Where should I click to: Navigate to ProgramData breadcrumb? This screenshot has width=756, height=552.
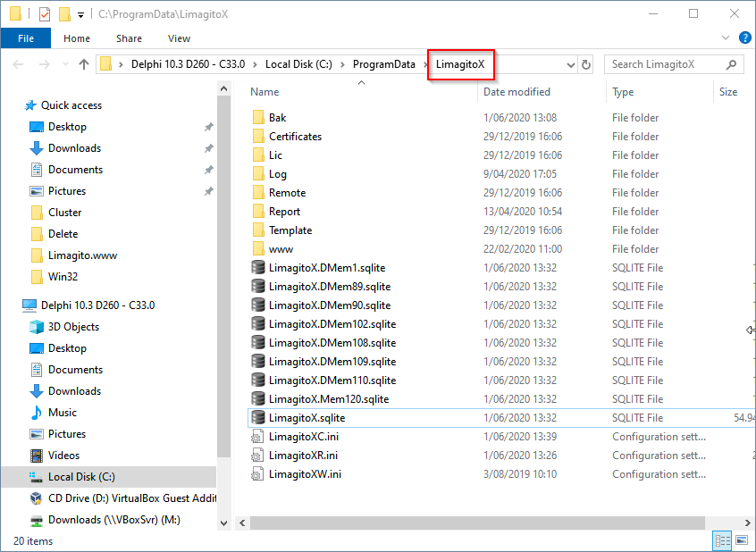383,64
